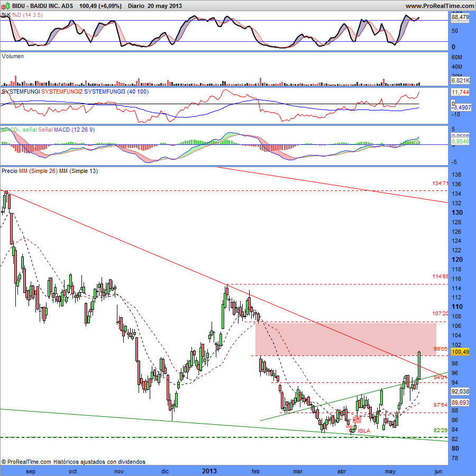This screenshot has height=476, width=476.
Task: Click the abr label on time axis
Action: (x=342, y=471)
